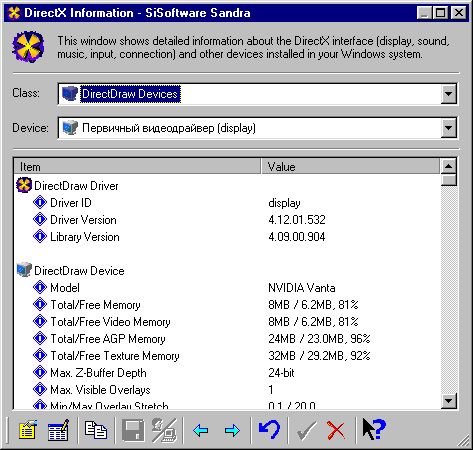Click the DirectDraw Driver section icon
Image resolution: width=473 pixels, height=450 pixels.
[x=24, y=185]
